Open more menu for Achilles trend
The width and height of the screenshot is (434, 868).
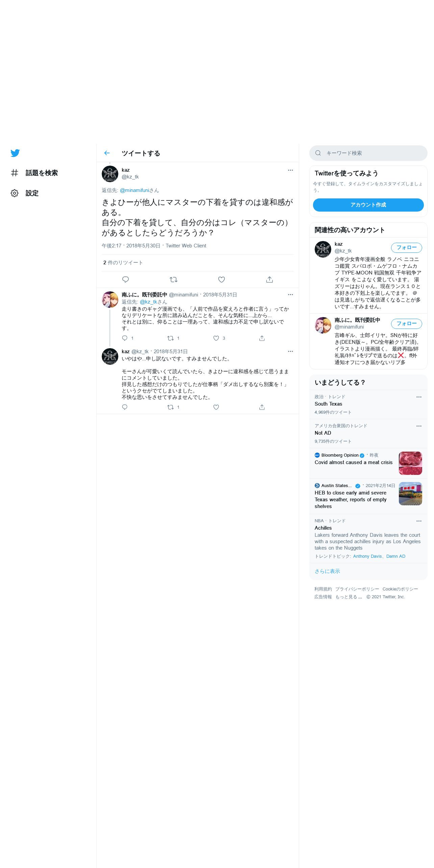point(419,521)
